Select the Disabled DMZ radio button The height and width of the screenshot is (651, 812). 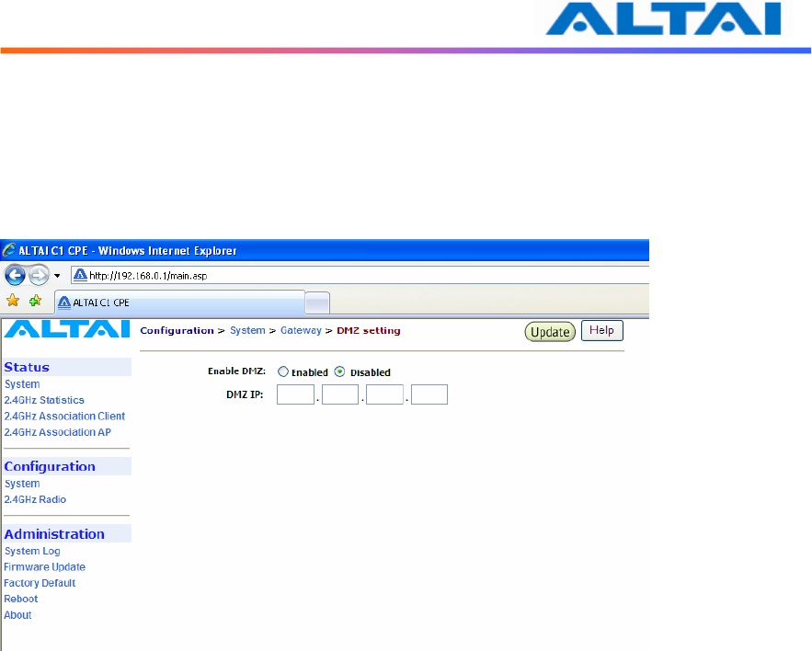pos(339,371)
